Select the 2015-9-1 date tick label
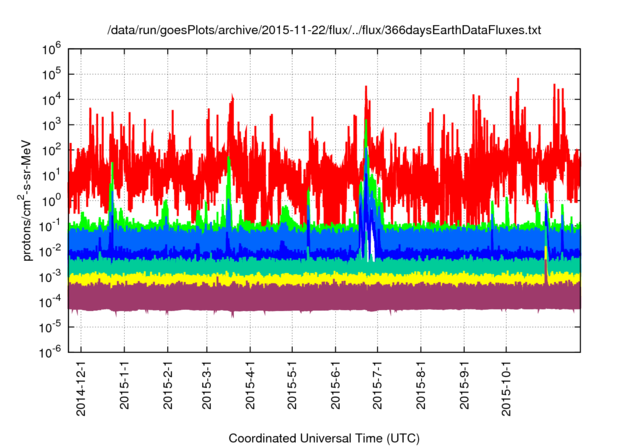This screenshot has height=448, width=640. [x=463, y=386]
